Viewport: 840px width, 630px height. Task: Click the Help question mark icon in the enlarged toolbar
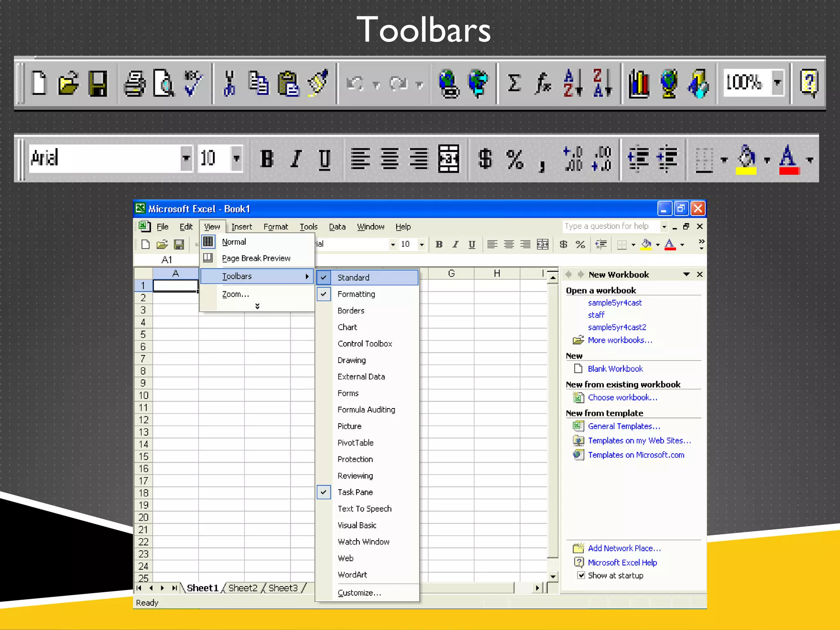click(809, 83)
